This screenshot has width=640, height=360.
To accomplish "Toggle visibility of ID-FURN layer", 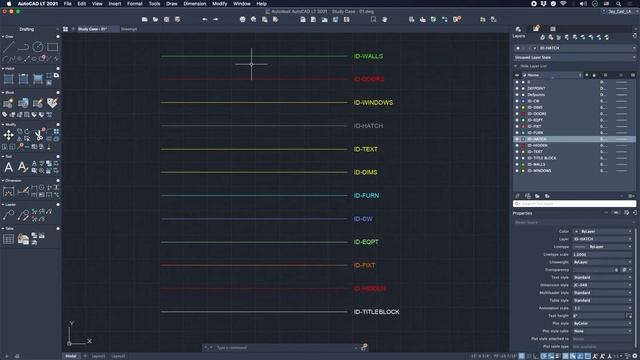I will 517,133.
